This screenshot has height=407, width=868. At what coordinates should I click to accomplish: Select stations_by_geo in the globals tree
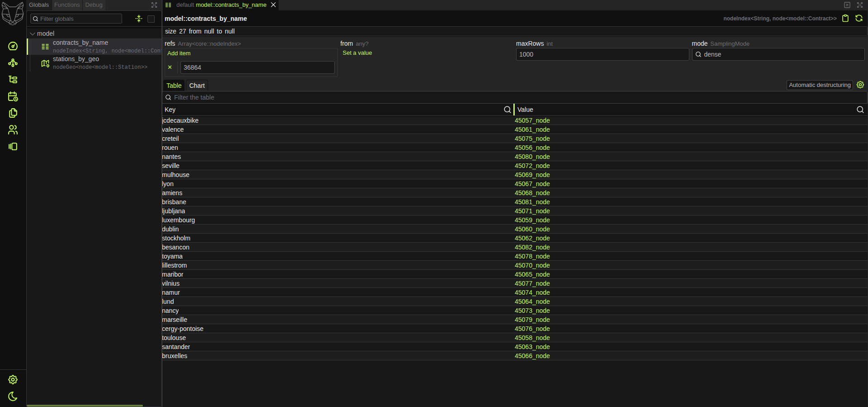[94, 63]
